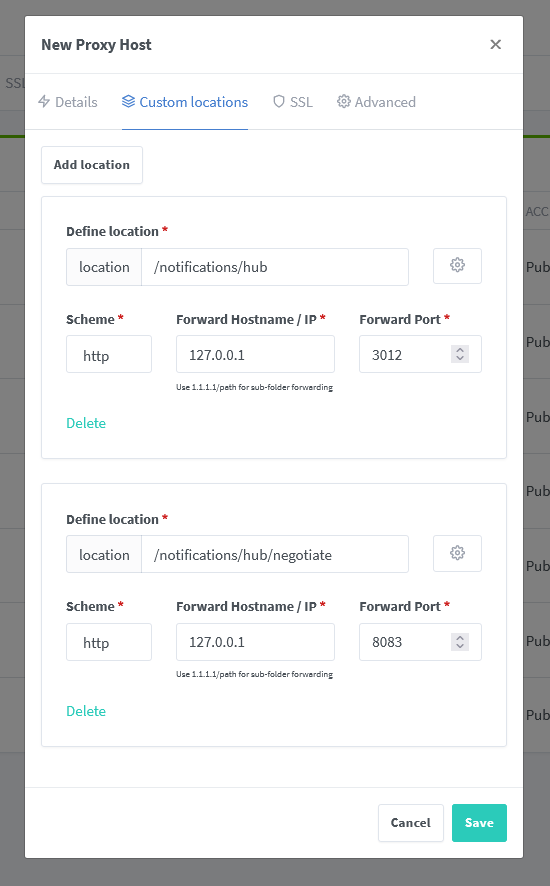Click the Add location button

click(x=92, y=165)
